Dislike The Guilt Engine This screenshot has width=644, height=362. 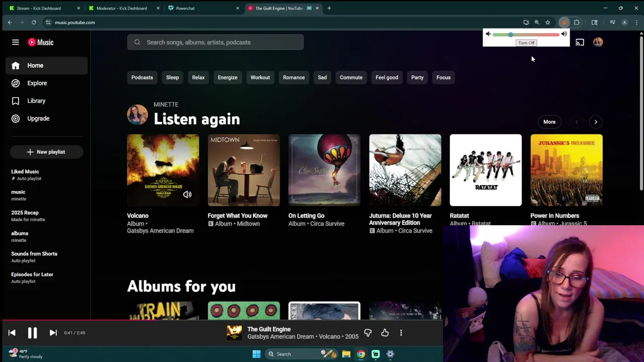tap(368, 333)
